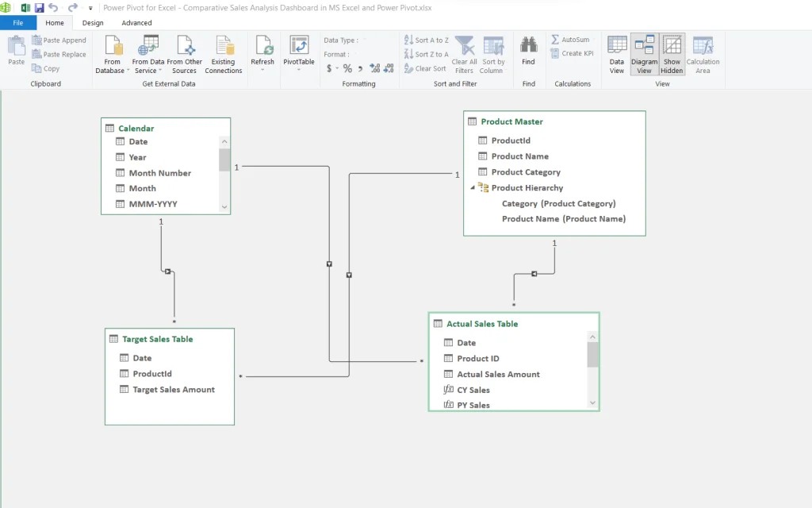The width and height of the screenshot is (812, 508).
Task: Toggle Show Hidden
Action: (x=672, y=55)
